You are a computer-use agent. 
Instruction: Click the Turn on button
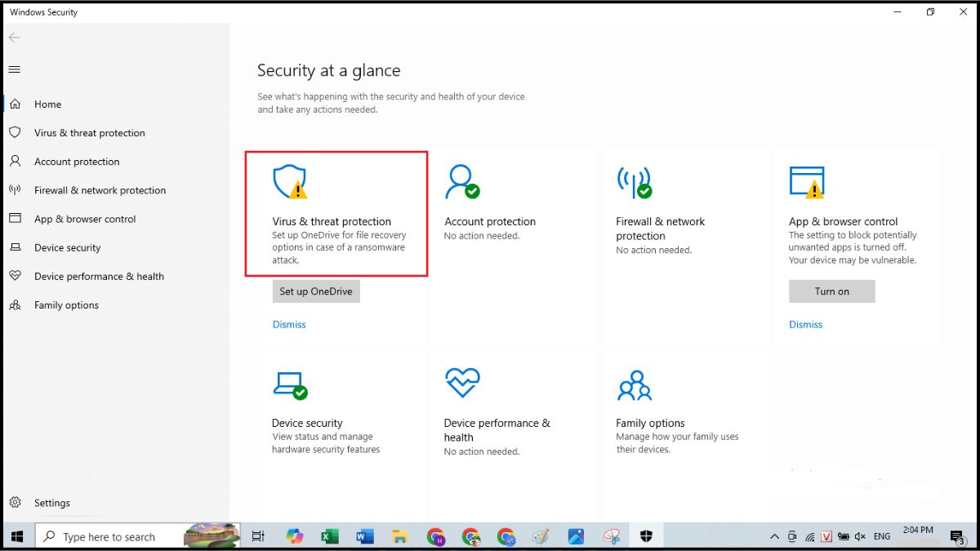point(832,291)
